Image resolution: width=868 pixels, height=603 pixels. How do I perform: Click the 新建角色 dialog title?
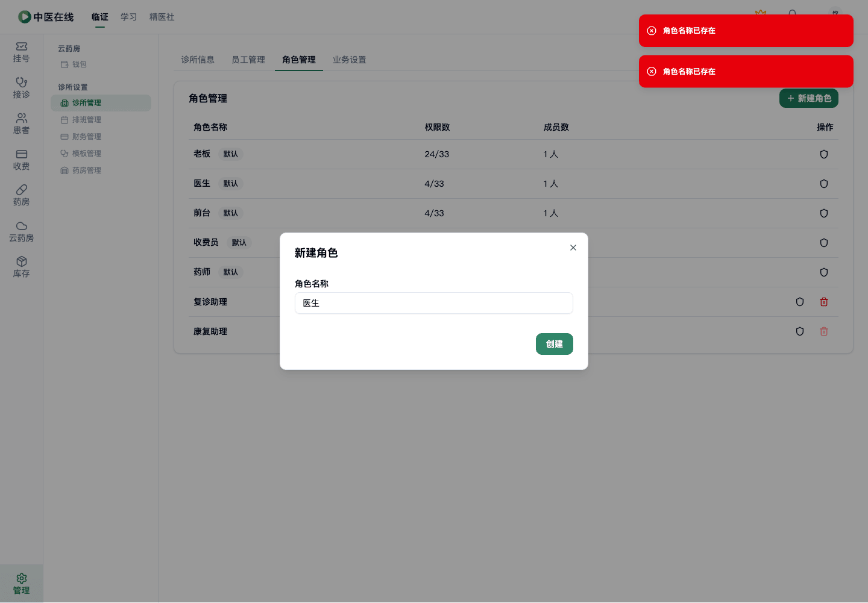click(x=316, y=253)
